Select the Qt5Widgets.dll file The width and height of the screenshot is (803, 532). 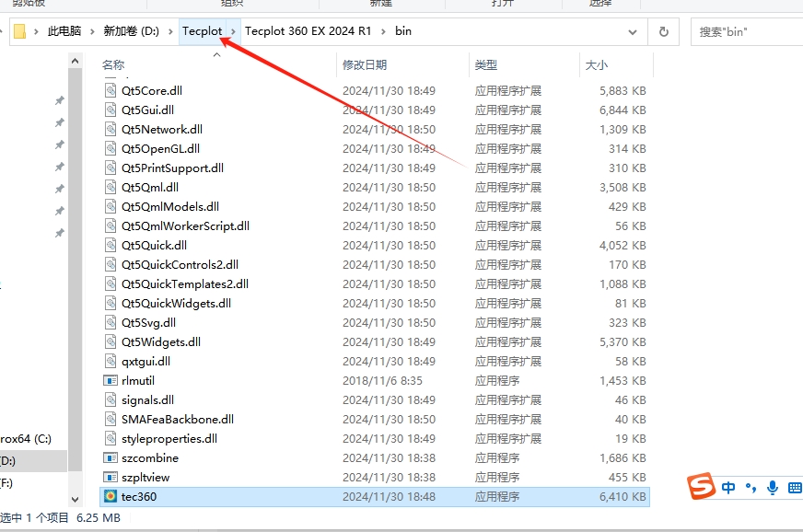[160, 342]
